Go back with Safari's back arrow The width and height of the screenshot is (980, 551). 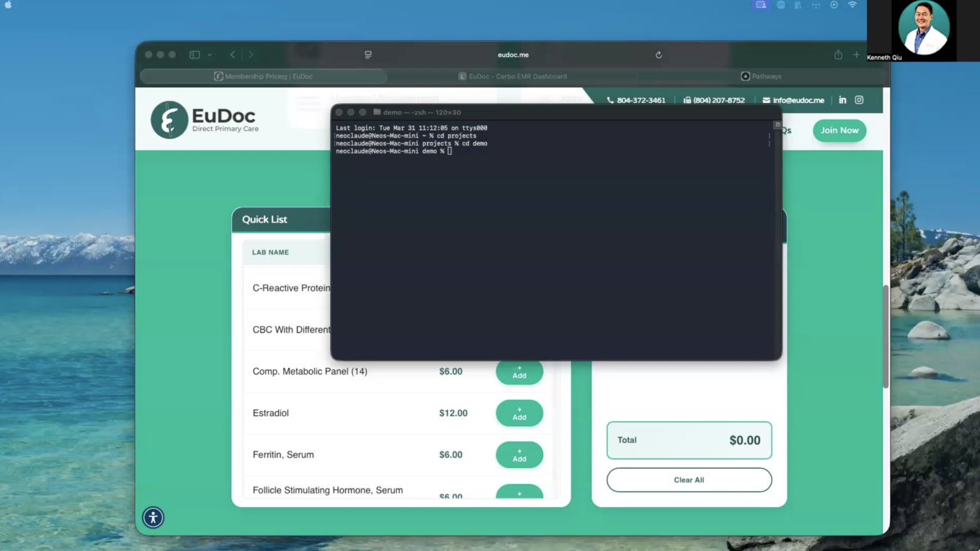[x=233, y=55]
